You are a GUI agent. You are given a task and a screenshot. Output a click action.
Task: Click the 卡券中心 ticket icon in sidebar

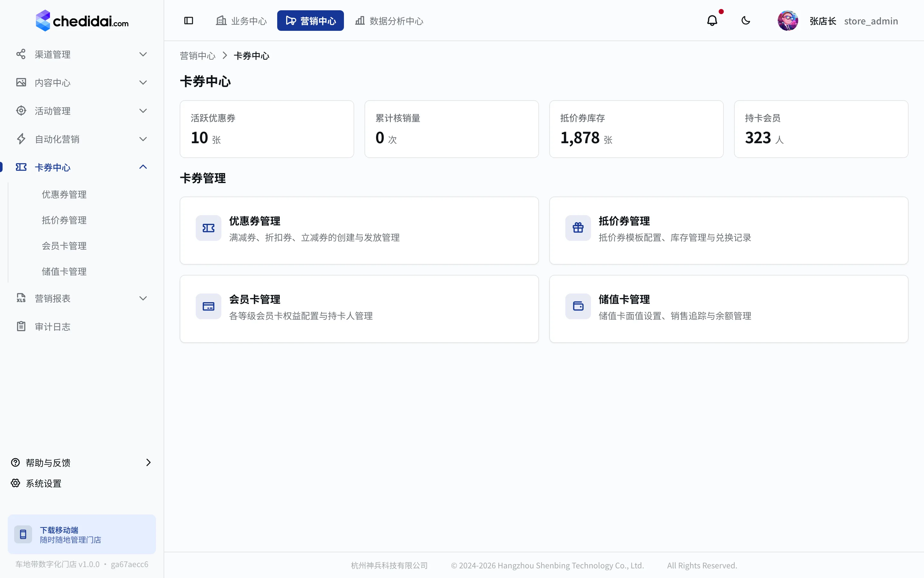(x=21, y=167)
